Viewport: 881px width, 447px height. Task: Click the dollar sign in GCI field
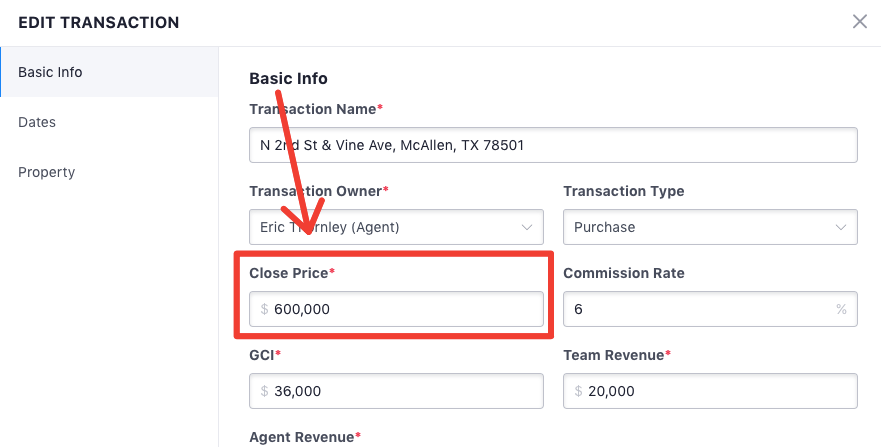[264, 391]
